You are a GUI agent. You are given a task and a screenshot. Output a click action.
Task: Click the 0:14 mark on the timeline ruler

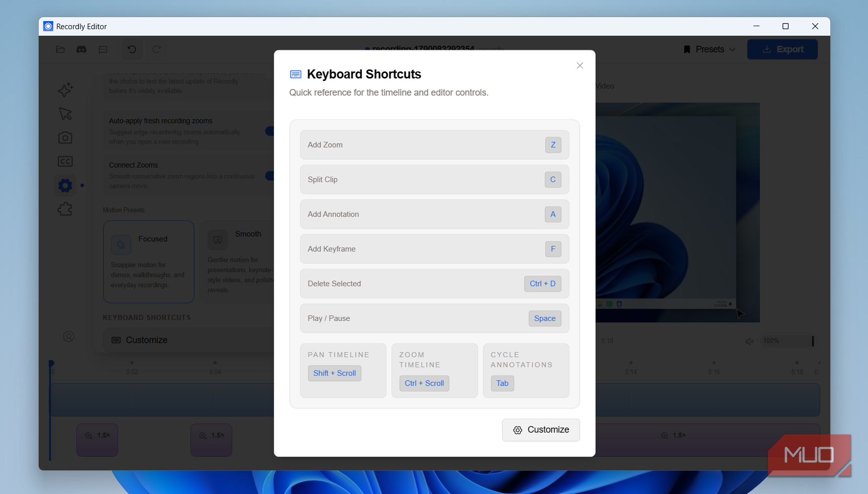(631, 372)
